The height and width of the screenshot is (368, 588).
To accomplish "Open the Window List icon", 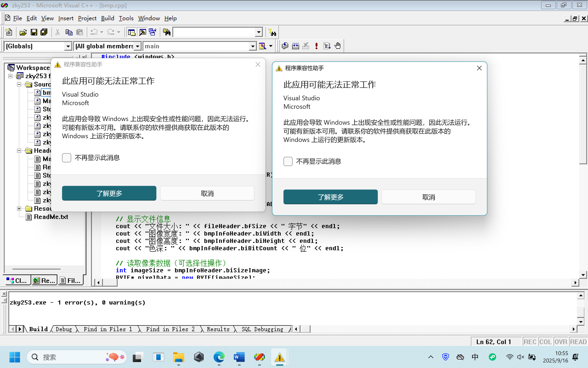I will click(x=153, y=32).
